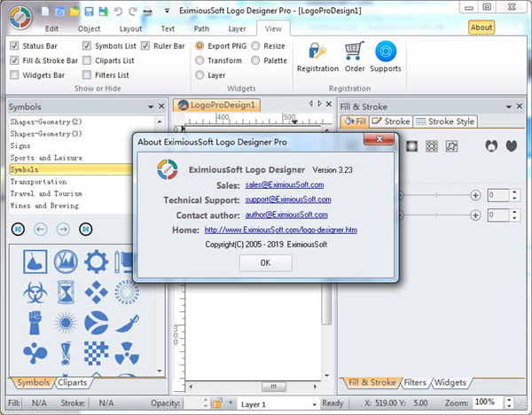
Task: Select the biohazard symbol
Action: pyautogui.click(x=35, y=292)
